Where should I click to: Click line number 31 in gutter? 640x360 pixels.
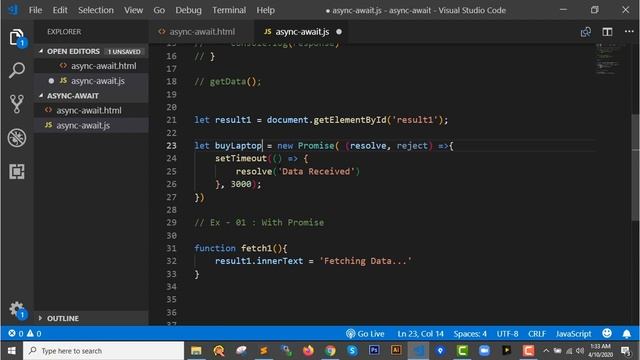pyautogui.click(x=171, y=248)
